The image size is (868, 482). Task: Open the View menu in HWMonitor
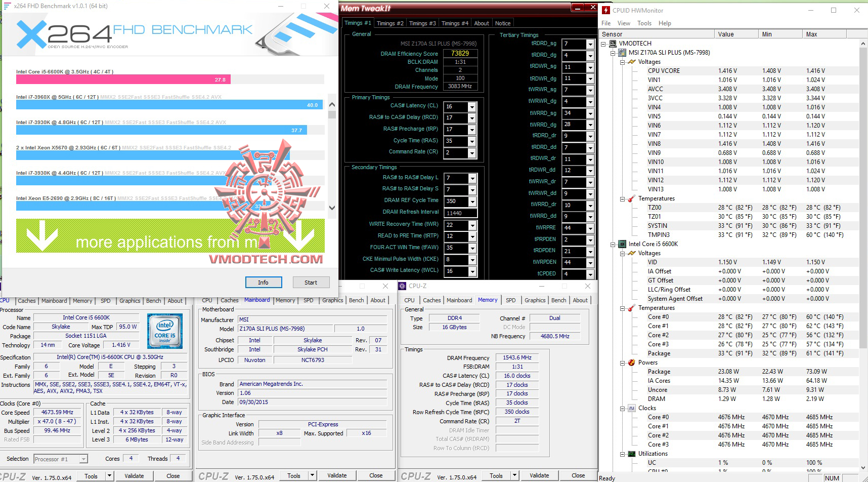624,23
